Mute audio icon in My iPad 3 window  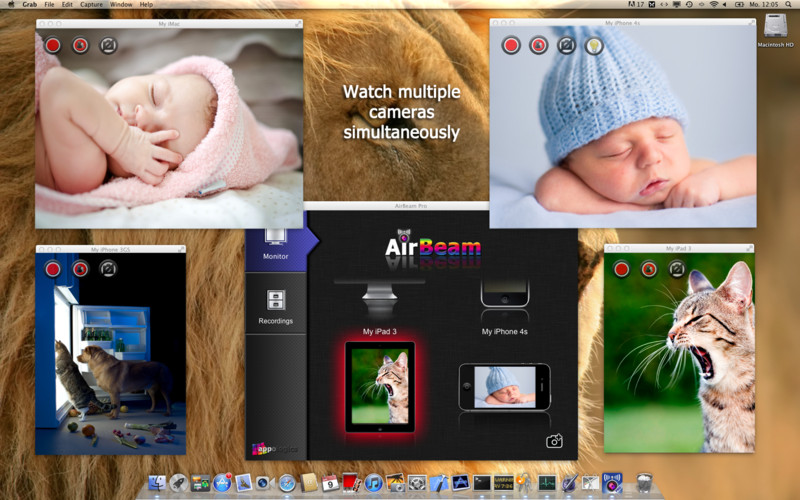[649, 269]
